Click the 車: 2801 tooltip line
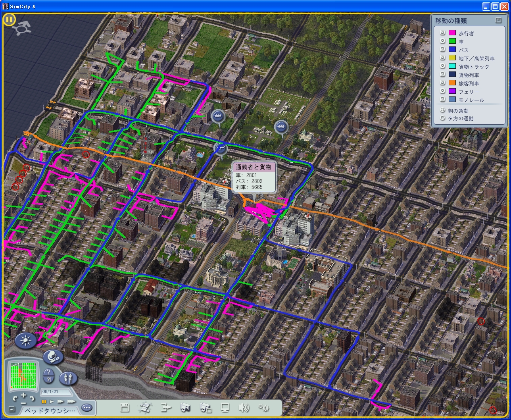The height and width of the screenshot is (420, 511). [x=246, y=175]
